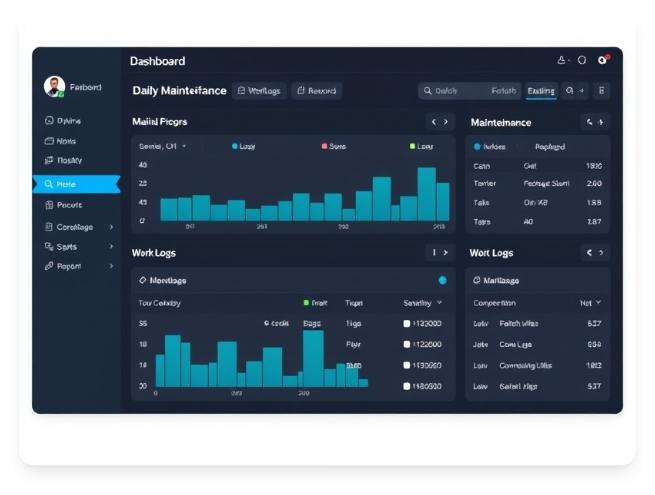Click the circle icon in top-right header
Screen dimensions: 655x495
582,61
